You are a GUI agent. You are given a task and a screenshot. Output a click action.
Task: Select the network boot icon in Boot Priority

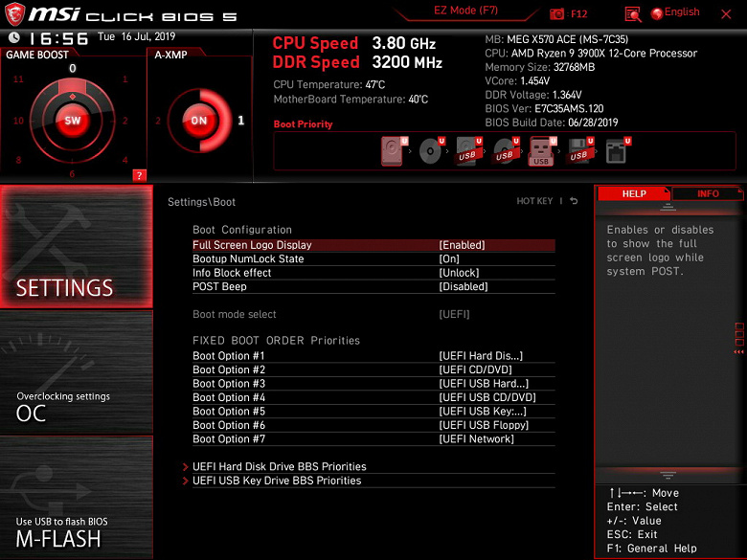pos(618,151)
